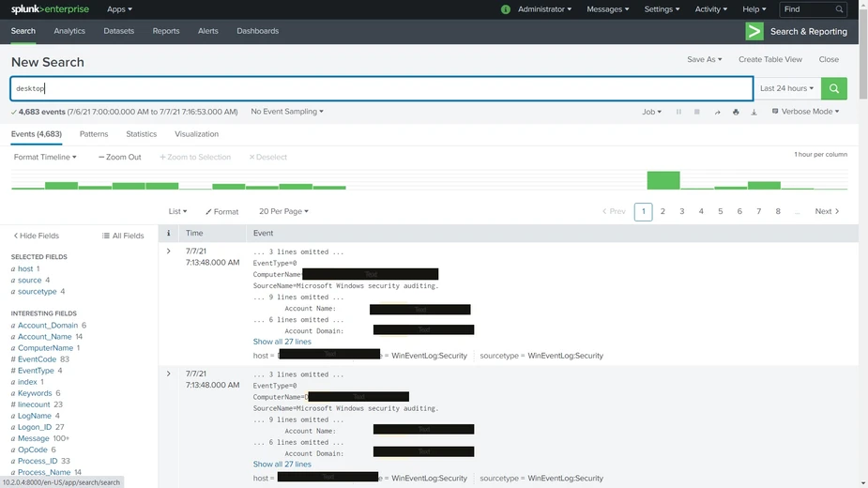868x488 pixels.
Task: Click the Splunk Enterprise logo
Action: coord(50,9)
